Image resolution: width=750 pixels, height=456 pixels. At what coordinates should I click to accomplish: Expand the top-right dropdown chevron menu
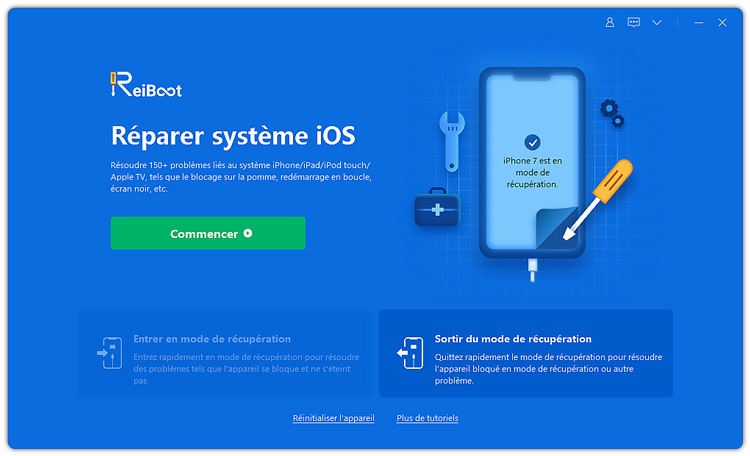[x=657, y=22]
